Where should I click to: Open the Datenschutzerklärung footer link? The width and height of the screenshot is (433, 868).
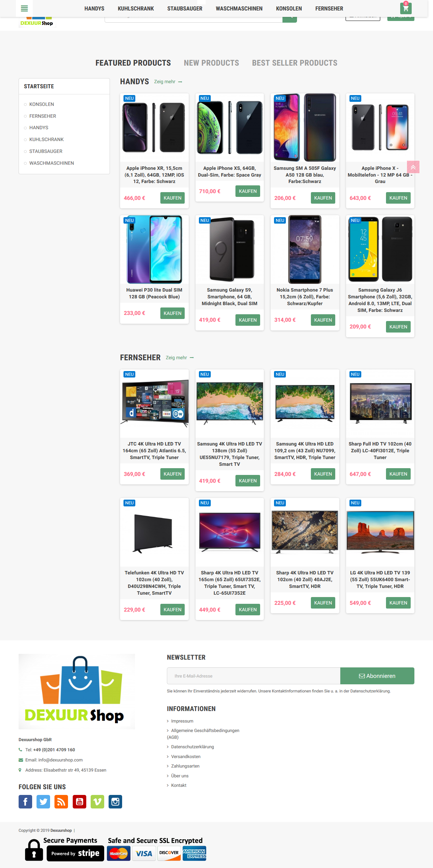(x=192, y=747)
